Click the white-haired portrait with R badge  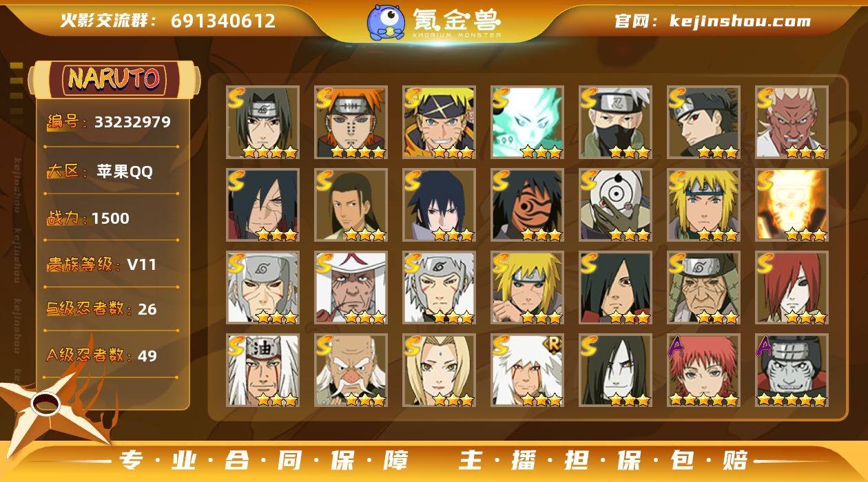(x=528, y=370)
